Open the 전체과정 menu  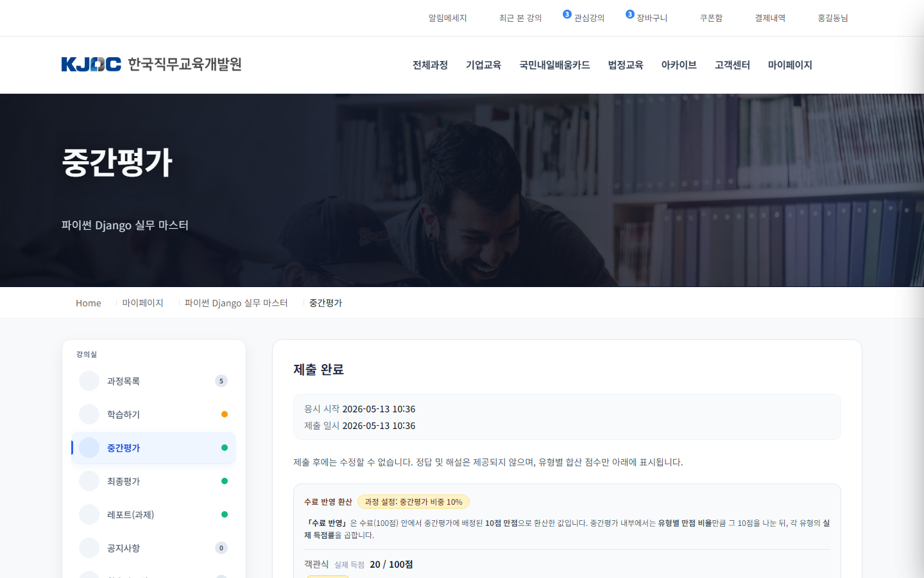[430, 65]
